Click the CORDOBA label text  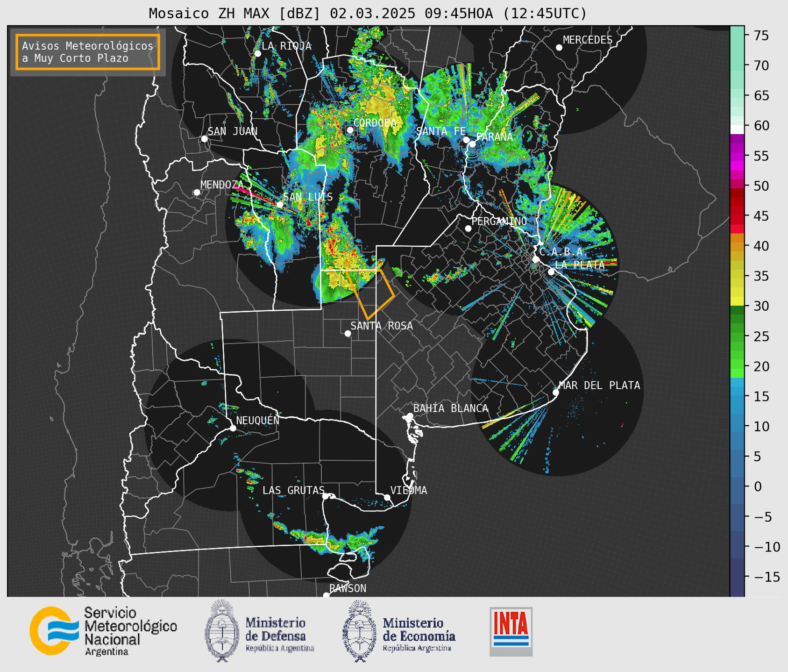[x=375, y=123]
